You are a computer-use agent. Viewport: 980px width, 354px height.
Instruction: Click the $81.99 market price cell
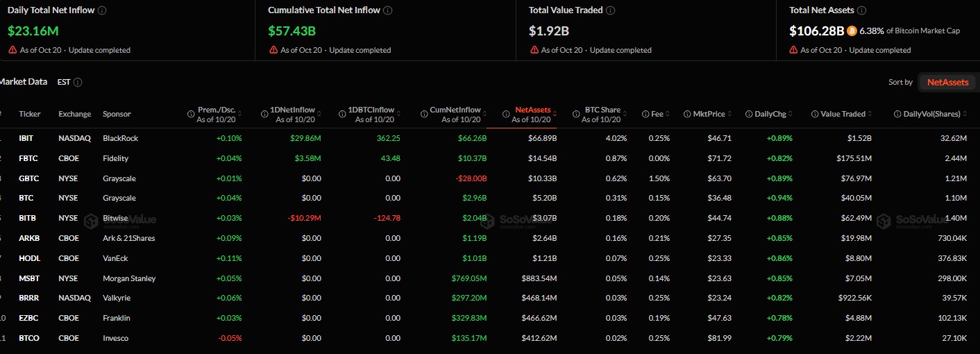[x=720, y=338]
